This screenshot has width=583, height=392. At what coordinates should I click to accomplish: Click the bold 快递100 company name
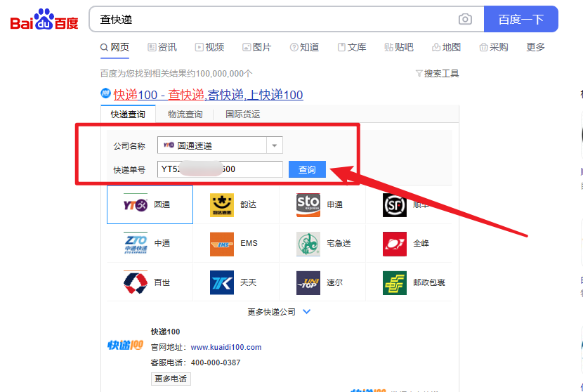(165, 332)
